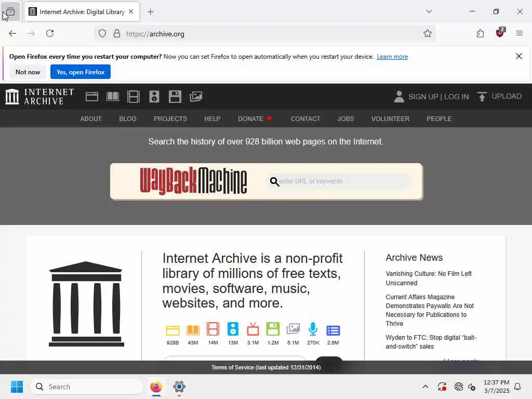Open the ABOUT menu item

pos(91,119)
